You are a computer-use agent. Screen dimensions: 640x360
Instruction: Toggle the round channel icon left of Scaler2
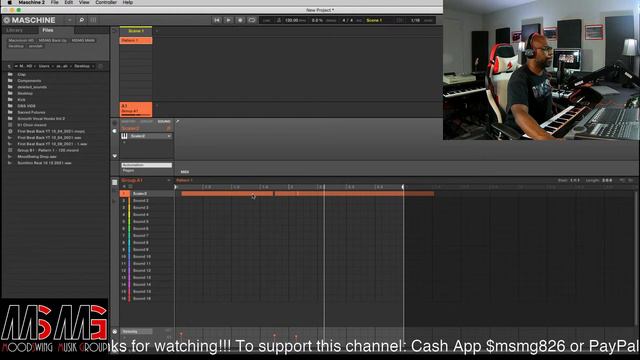[x=115, y=131]
